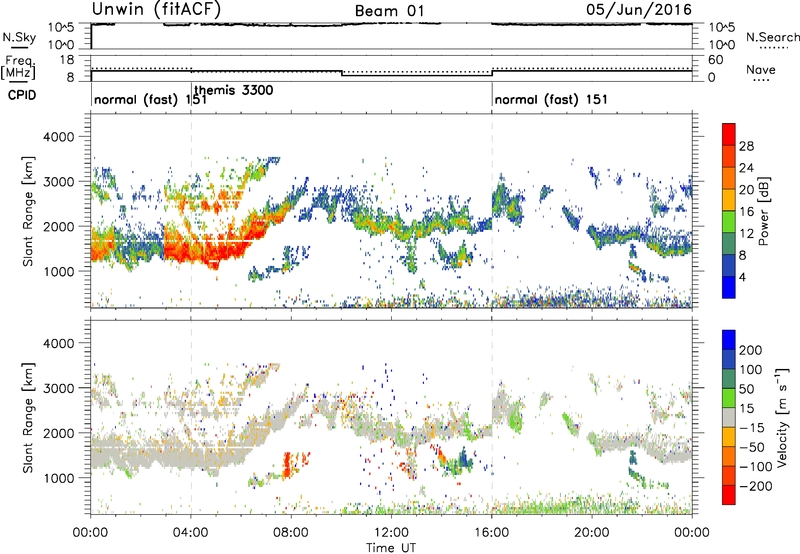Select 'normal (fast) 151' label near 00:00
800x554 pixels.
[151, 99]
